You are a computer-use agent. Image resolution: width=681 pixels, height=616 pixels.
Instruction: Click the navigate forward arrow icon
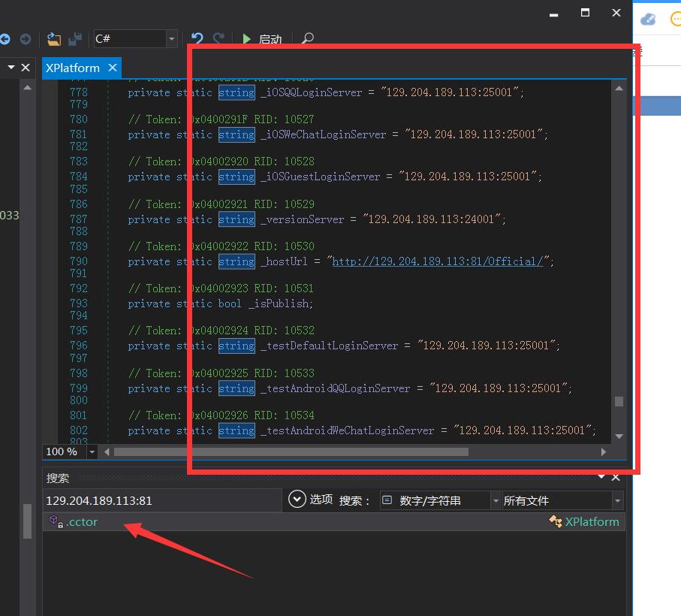(26, 39)
